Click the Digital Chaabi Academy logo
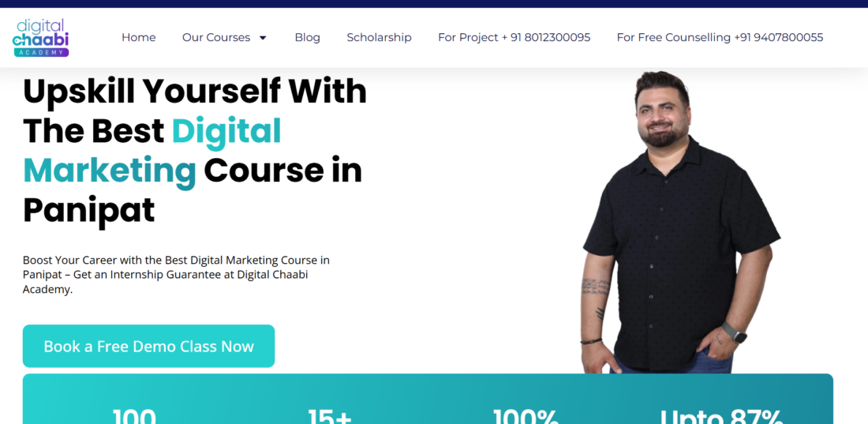The image size is (868, 424). coord(40,38)
